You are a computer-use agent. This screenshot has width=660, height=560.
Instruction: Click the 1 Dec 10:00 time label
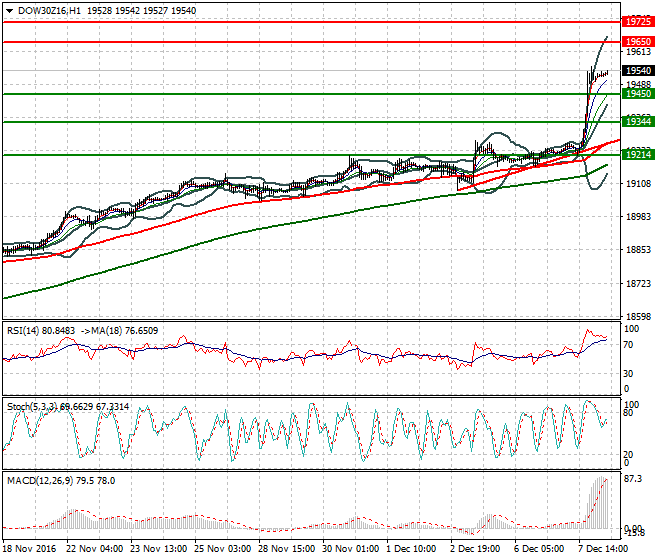coord(411,549)
